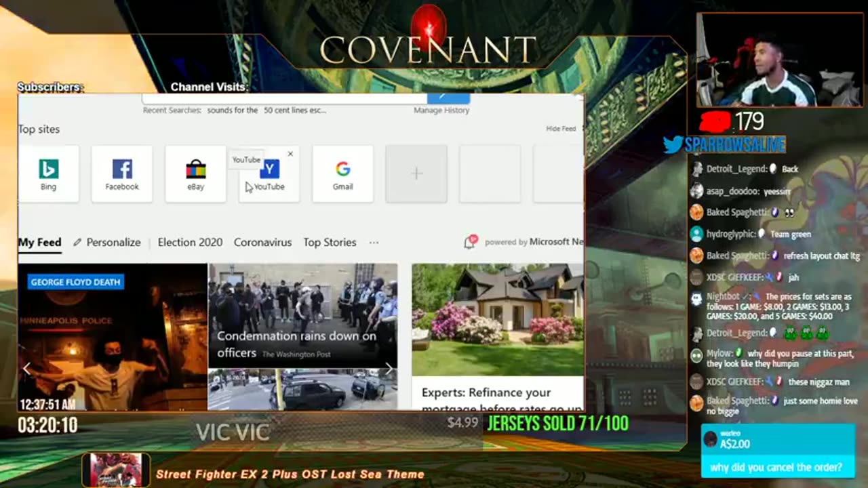Expand more feed categories ellipsis
Viewport: 868px width, 488px height.
374,242
